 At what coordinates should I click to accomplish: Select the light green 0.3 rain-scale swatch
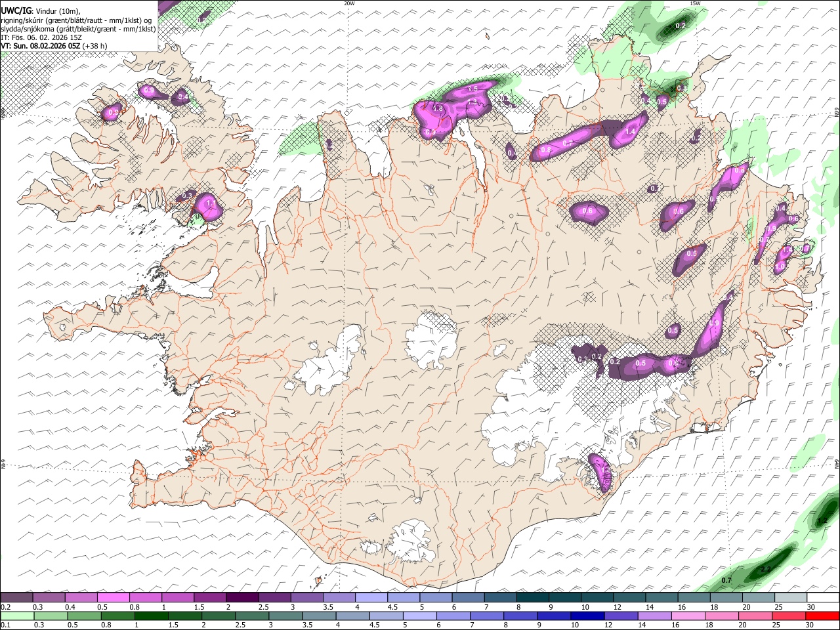click(51, 616)
